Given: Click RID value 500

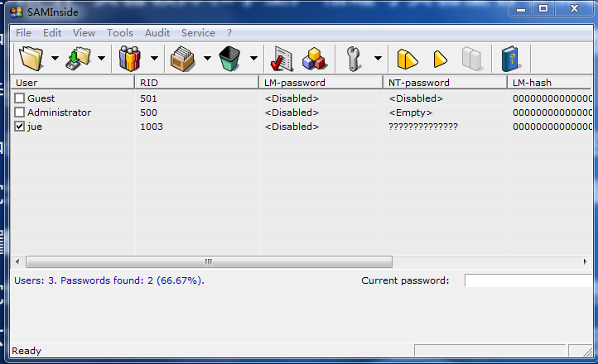Looking at the screenshot, I should pos(148,113).
